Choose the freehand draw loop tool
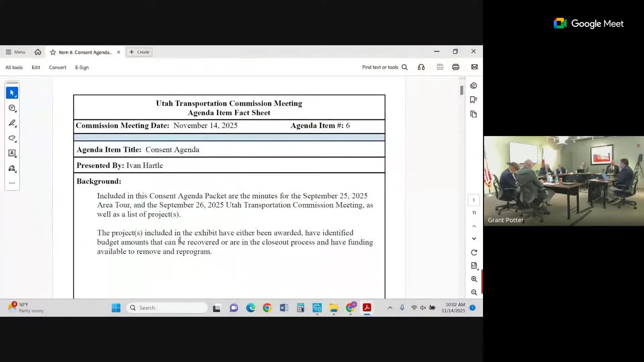 (12, 138)
